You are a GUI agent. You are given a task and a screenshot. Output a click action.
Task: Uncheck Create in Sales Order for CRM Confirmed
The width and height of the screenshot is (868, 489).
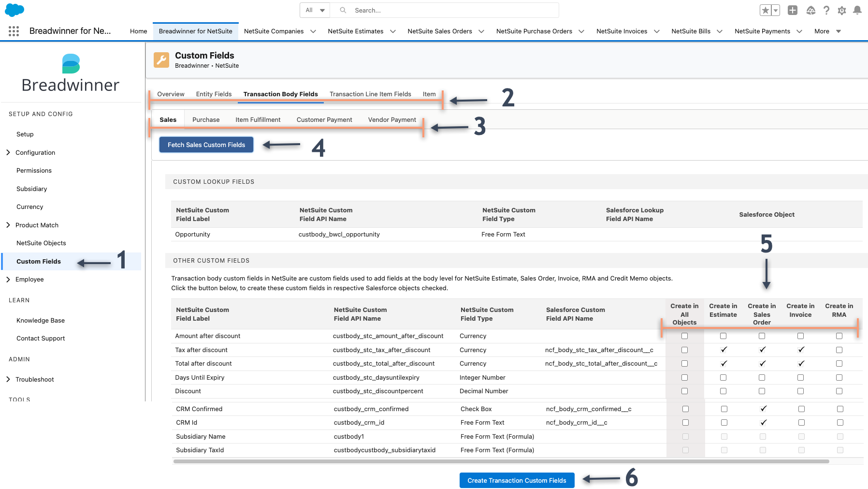[x=763, y=409]
